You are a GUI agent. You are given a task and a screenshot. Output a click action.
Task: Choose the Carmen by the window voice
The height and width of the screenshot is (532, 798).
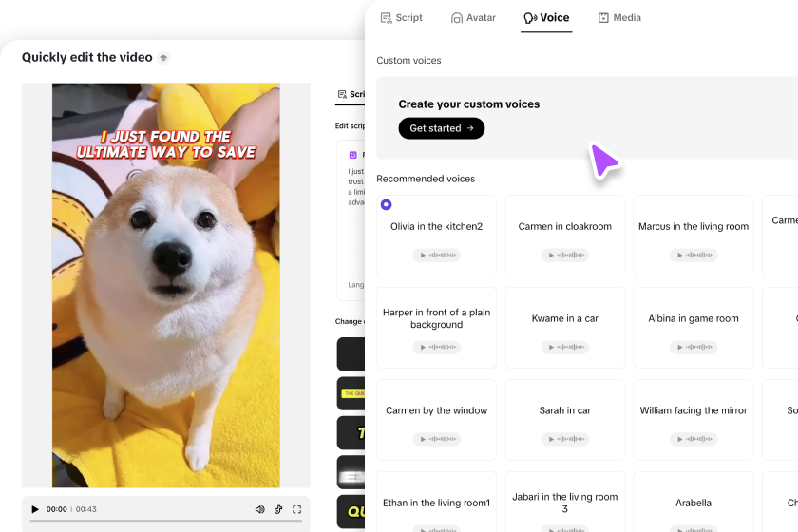coord(437,420)
